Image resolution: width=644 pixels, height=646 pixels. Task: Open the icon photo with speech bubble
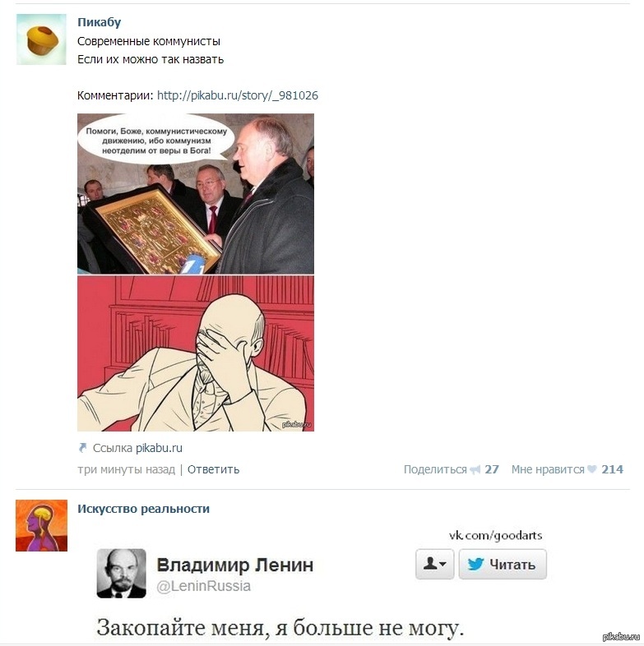(x=196, y=194)
